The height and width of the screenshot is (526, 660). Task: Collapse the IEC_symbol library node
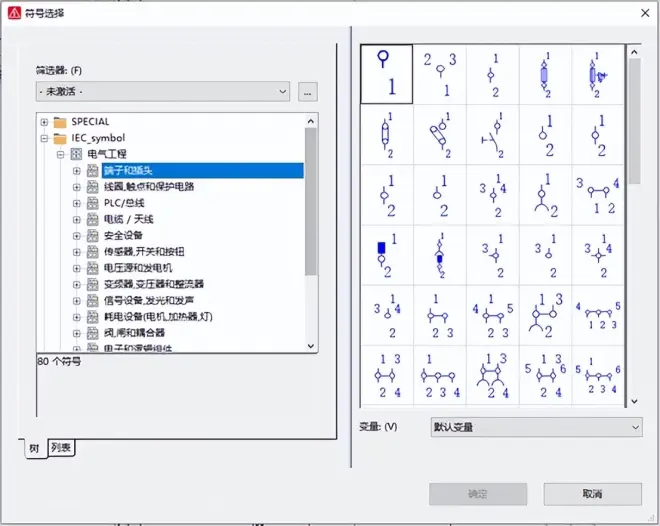point(44,138)
